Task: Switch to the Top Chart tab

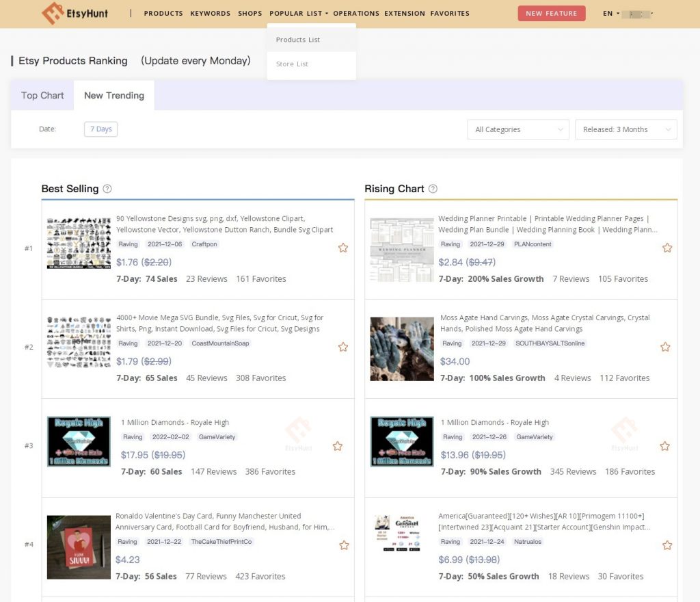Action: [x=42, y=95]
